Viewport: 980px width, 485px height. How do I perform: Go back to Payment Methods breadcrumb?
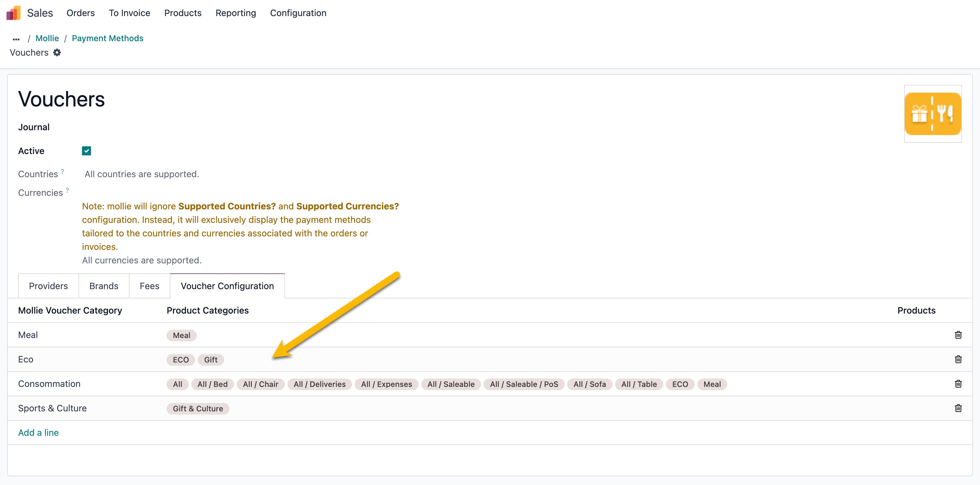point(107,39)
